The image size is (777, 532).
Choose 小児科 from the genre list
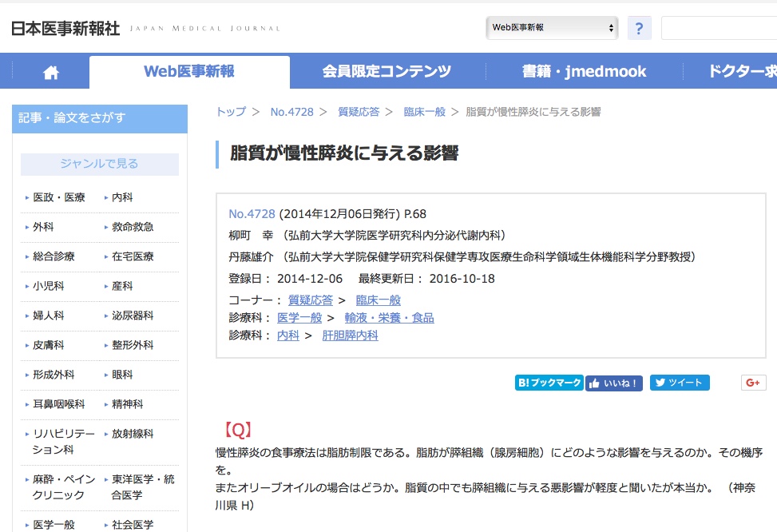tap(43, 286)
